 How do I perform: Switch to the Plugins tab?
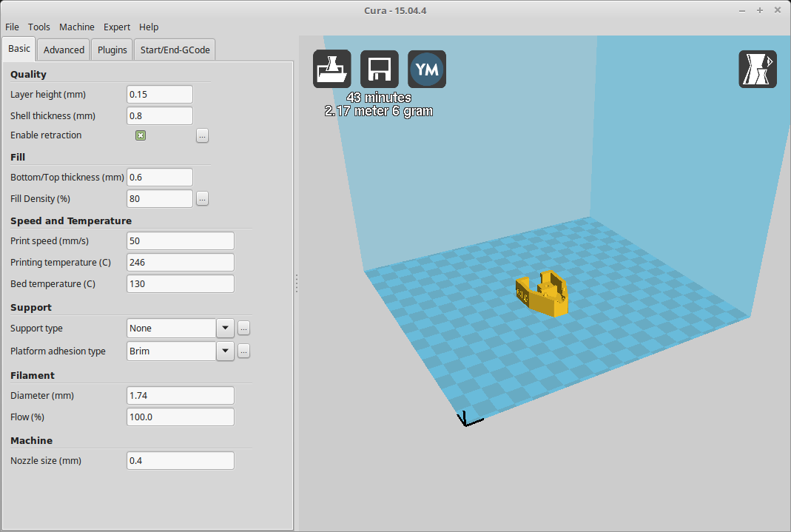tap(112, 50)
